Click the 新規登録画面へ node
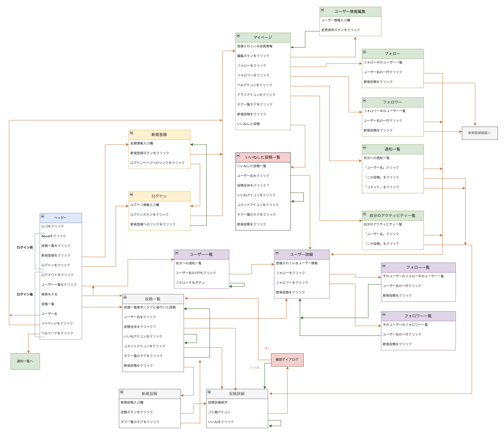 pyautogui.click(x=480, y=132)
